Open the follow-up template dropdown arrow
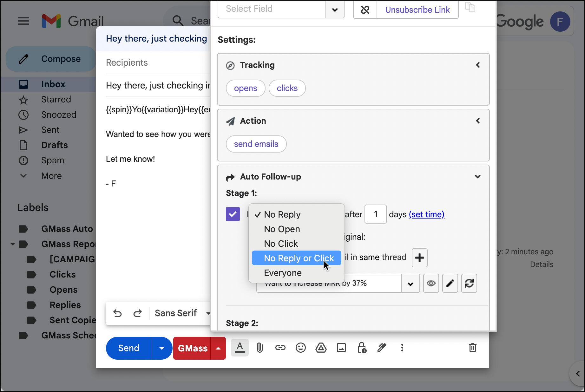Screen dimensions: 585x392 pyautogui.click(x=411, y=284)
